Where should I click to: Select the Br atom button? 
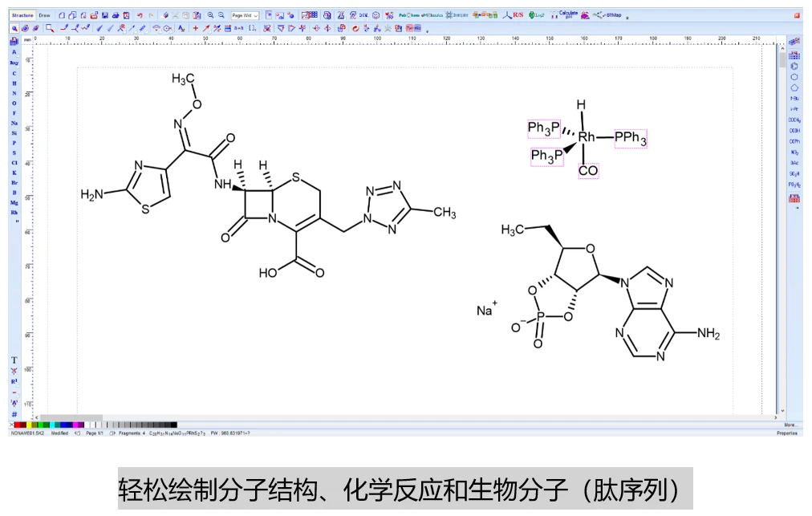click(14, 182)
